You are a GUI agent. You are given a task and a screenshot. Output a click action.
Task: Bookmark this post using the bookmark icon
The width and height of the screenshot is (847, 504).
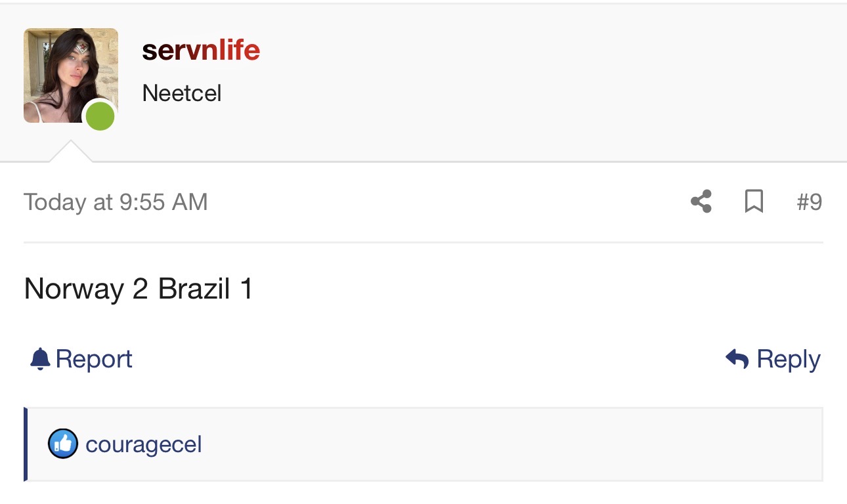(754, 201)
